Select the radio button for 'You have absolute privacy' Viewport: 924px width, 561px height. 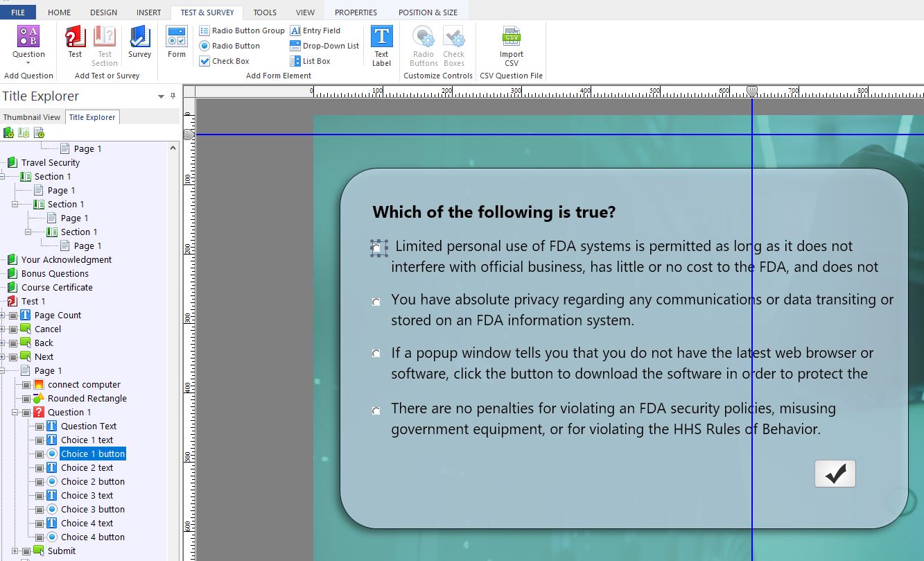point(376,302)
